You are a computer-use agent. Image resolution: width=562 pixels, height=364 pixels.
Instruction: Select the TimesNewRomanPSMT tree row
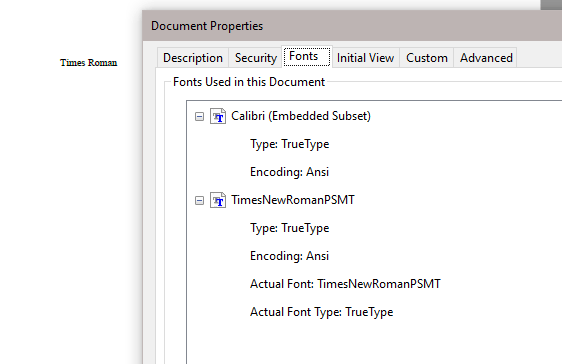tap(292, 200)
